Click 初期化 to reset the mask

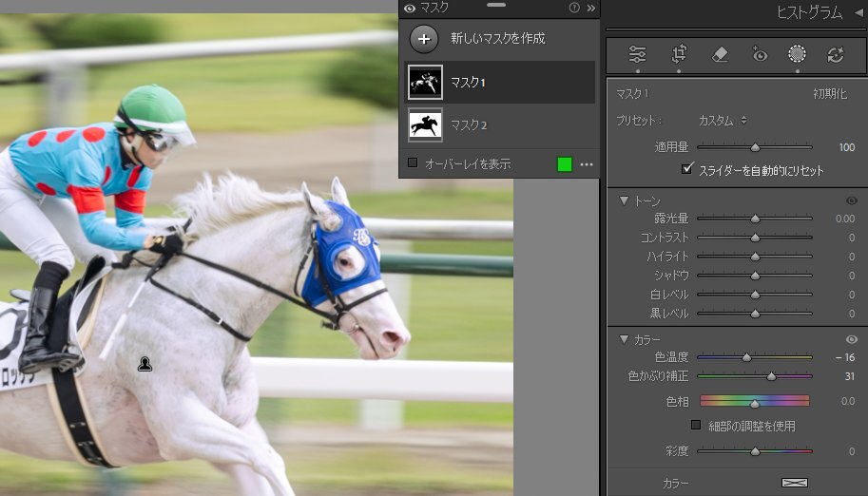coord(831,94)
